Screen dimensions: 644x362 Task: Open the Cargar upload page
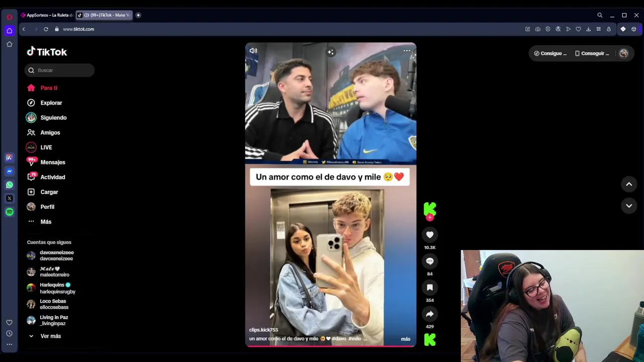click(43, 192)
